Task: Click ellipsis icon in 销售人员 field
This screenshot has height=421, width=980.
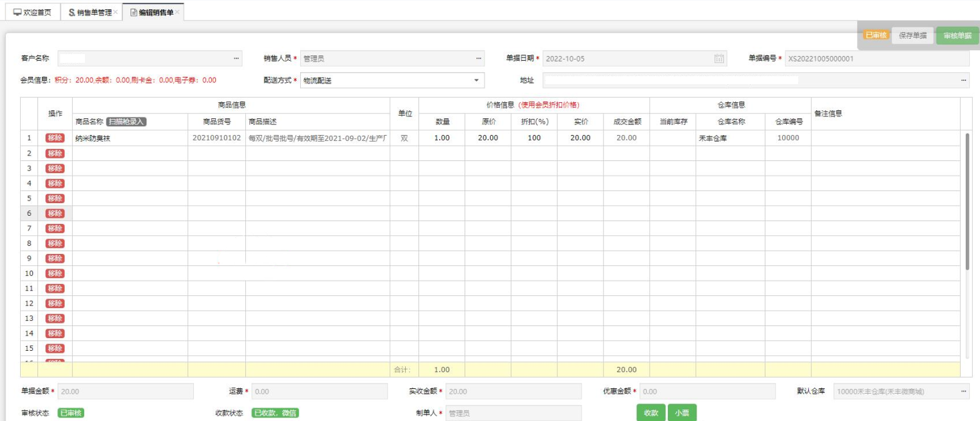Action: pos(478,59)
